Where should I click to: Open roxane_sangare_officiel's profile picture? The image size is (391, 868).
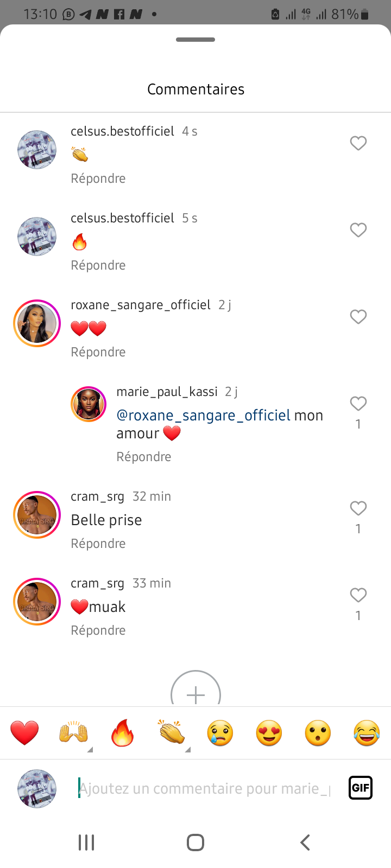pos(37,323)
